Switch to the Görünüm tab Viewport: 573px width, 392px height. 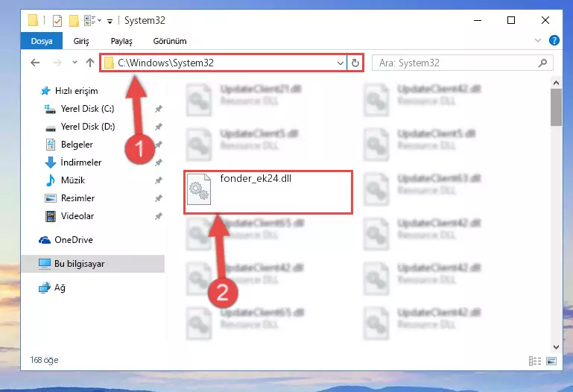pyautogui.click(x=170, y=41)
